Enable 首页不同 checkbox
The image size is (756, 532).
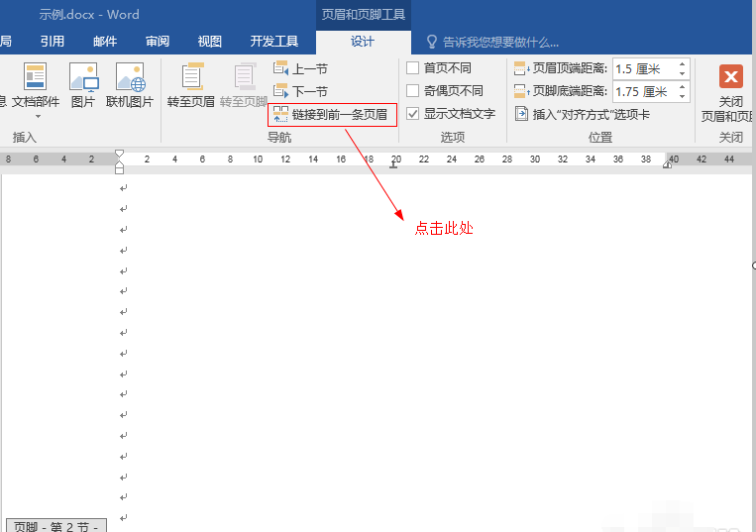(413, 68)
